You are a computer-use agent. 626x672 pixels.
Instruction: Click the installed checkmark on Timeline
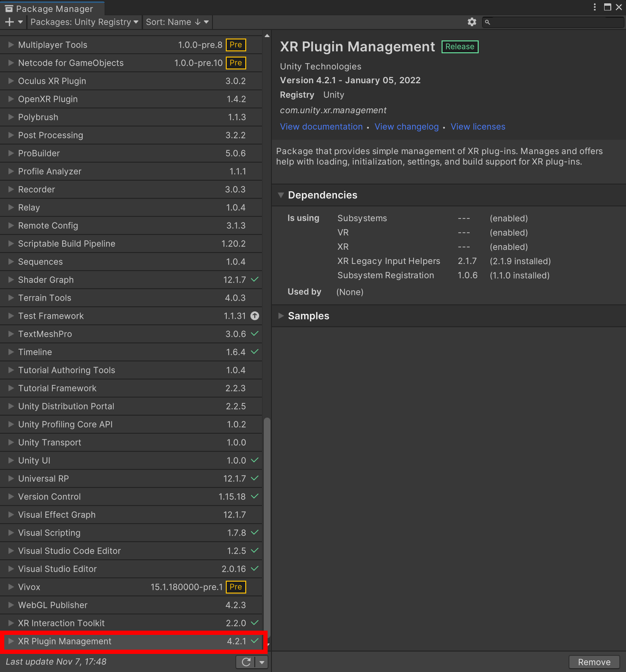(x=255, y=351)
